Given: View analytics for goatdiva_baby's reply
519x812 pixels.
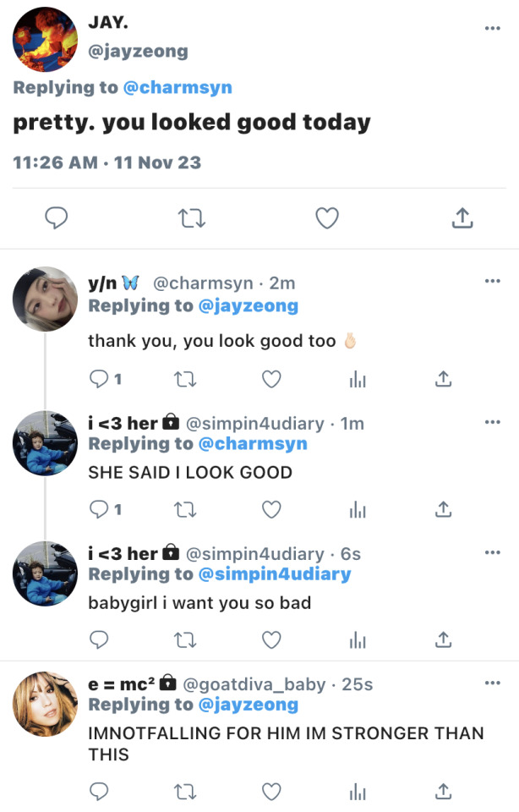Looking at the screenshot, I should click(358, 792).
